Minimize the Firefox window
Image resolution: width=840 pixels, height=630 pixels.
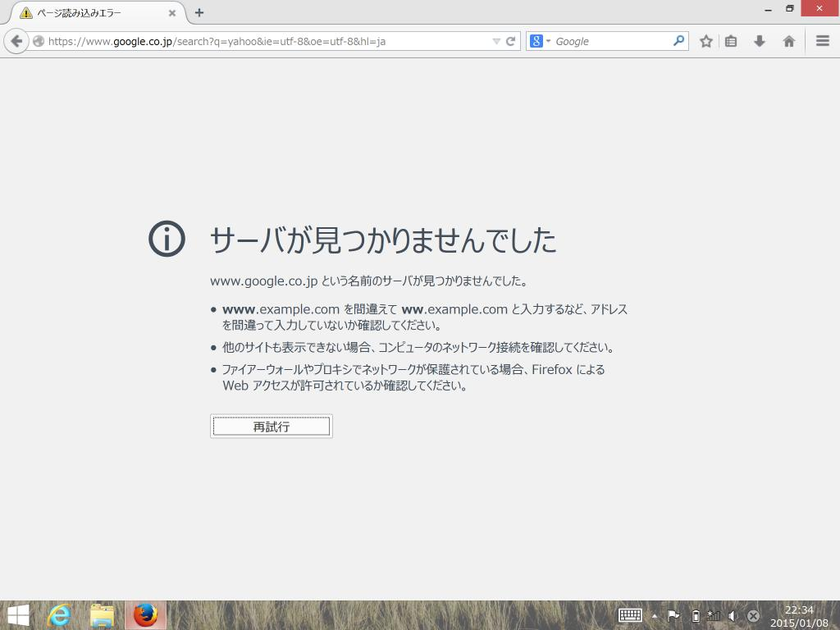tap(768, 10)
